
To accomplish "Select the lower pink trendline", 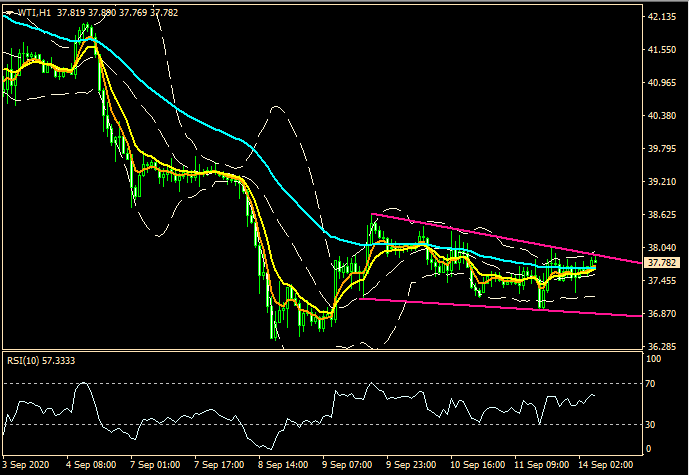I will (x=500, y=306).
